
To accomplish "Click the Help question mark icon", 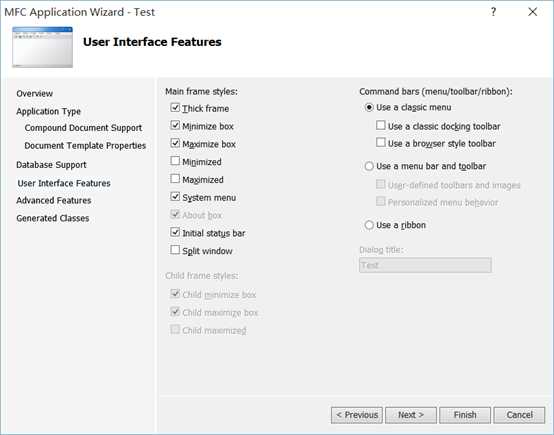I will pyautogui.click(x=493, y=12).
